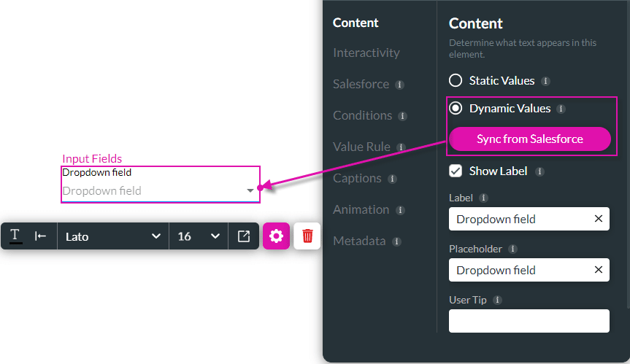Expand the Dropdown field arrow on canvas
The width and height of the screenshot is (630, 364).
[250, 190]
